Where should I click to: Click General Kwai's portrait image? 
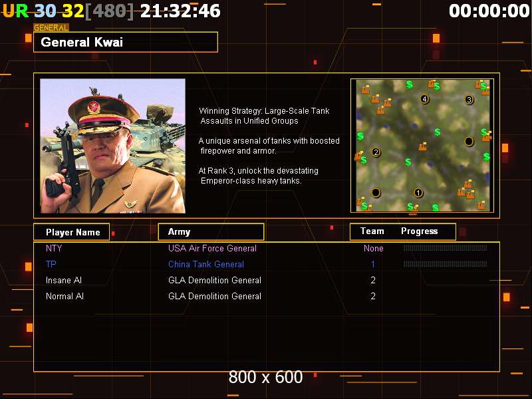[x=112, y=146]
